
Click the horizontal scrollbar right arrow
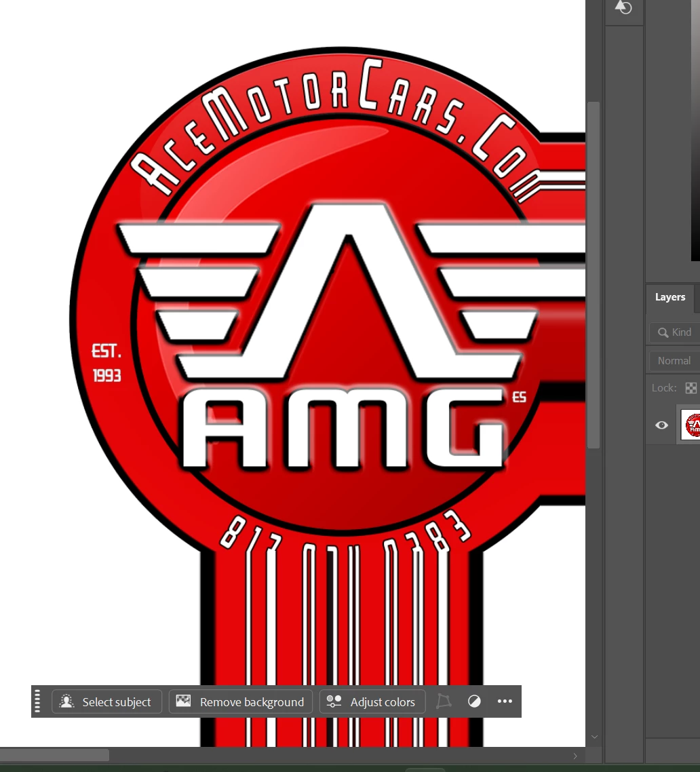pyautogui.click(x=575, y=756)
